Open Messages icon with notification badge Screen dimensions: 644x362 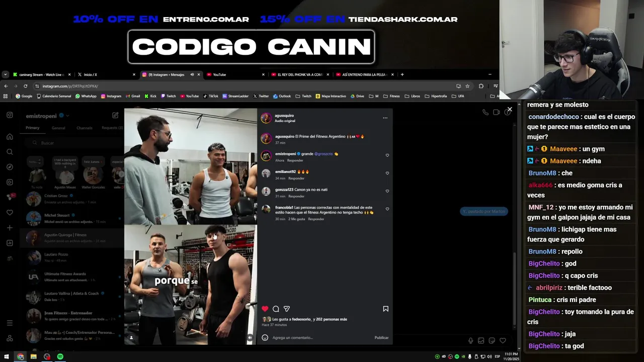(10, 197)
